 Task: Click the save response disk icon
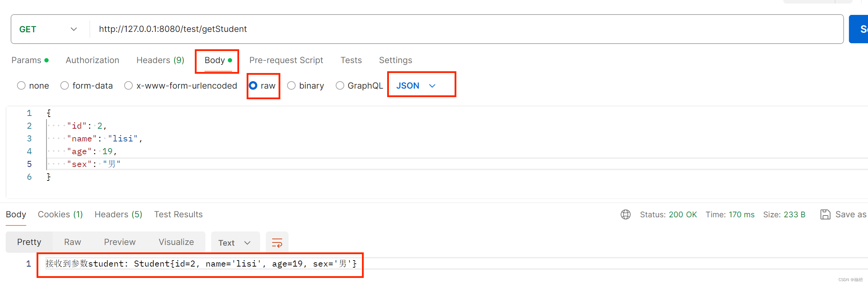click(x=825, y=214)
